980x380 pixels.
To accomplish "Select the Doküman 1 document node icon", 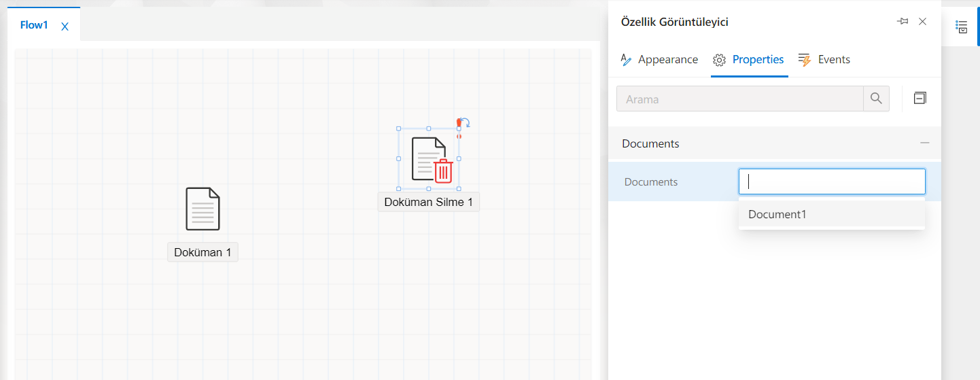I will pyautogui.click(x=203, y=209).
